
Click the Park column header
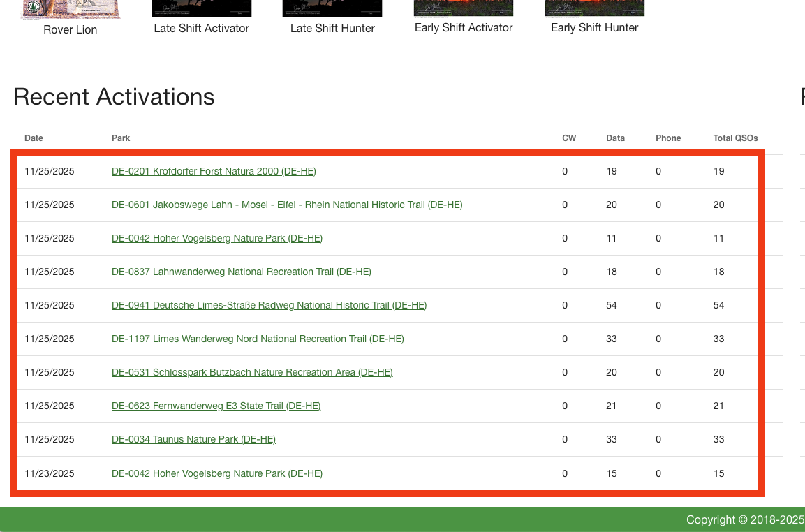121,138
